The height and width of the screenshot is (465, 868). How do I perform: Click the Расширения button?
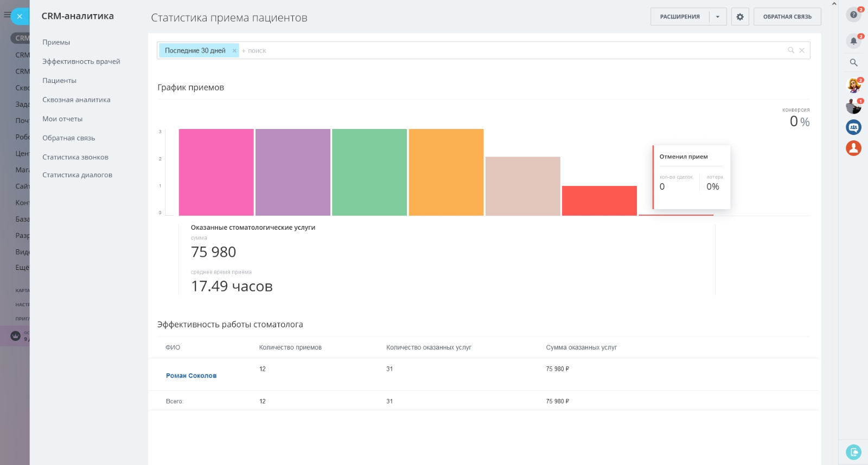coord(680,17)
